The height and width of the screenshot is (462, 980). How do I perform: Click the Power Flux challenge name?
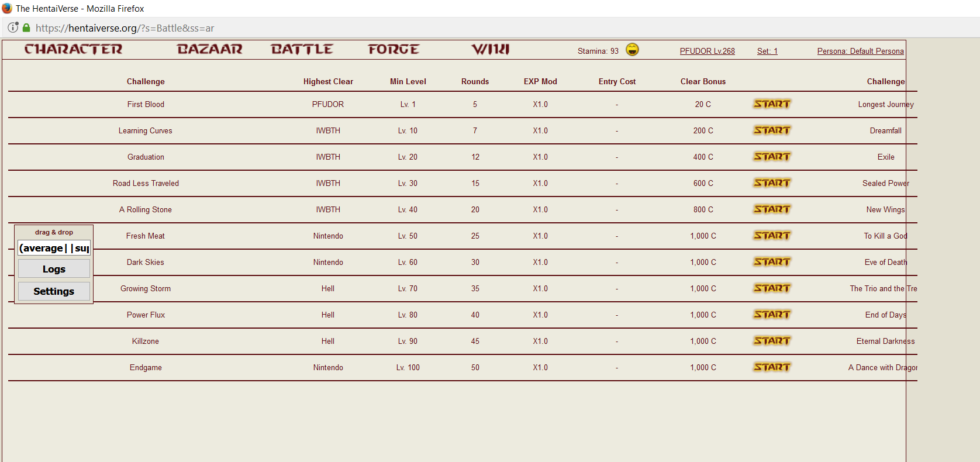click(146, 315)
